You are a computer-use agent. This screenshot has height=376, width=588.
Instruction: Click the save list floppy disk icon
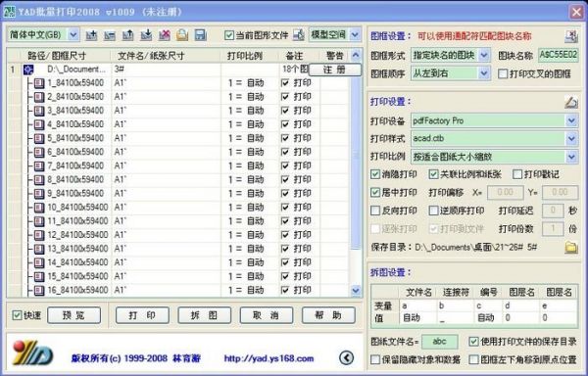tap(201, 35)
